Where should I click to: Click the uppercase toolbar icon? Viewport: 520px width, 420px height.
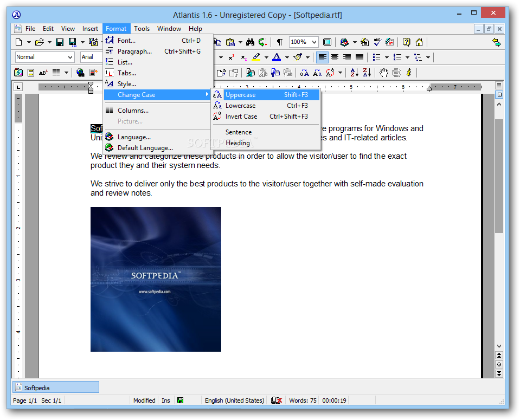304,73
